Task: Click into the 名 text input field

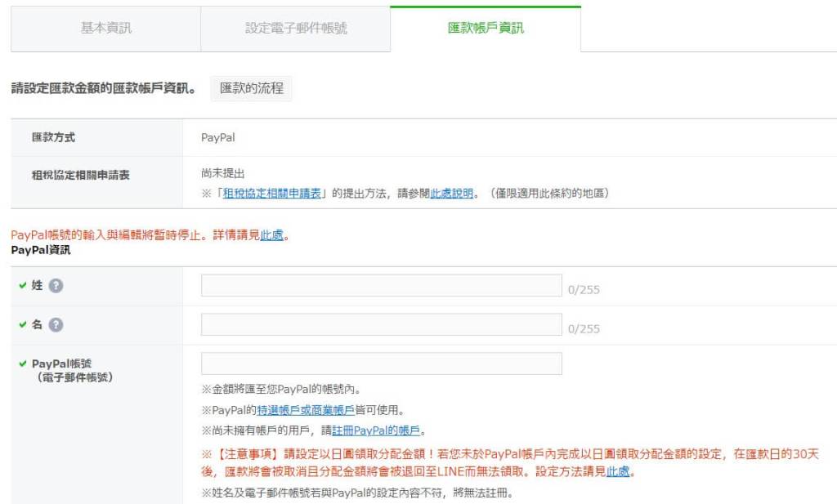Action: (382, 324)
